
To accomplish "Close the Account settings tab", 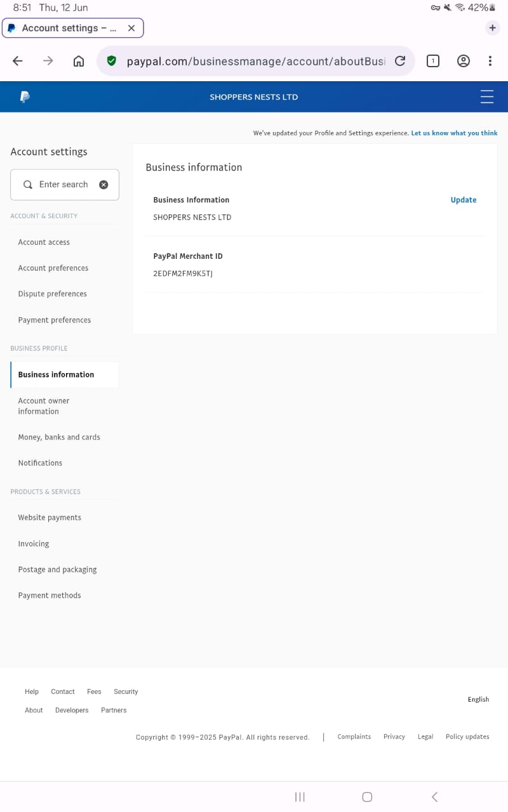I will coord(131,28).
